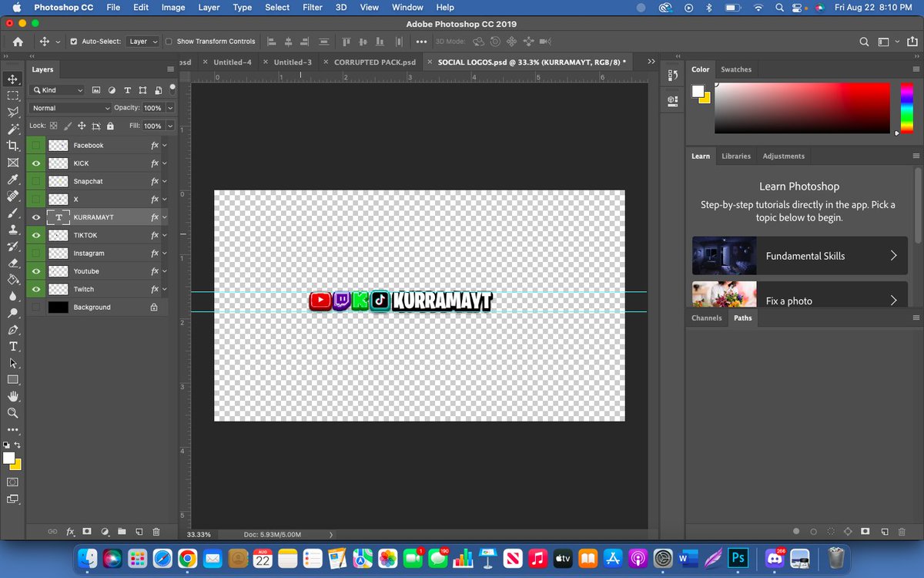Screen dimensions: 924x578
Task: Enable Show Transform Controls checkbox
Action: 169,42
